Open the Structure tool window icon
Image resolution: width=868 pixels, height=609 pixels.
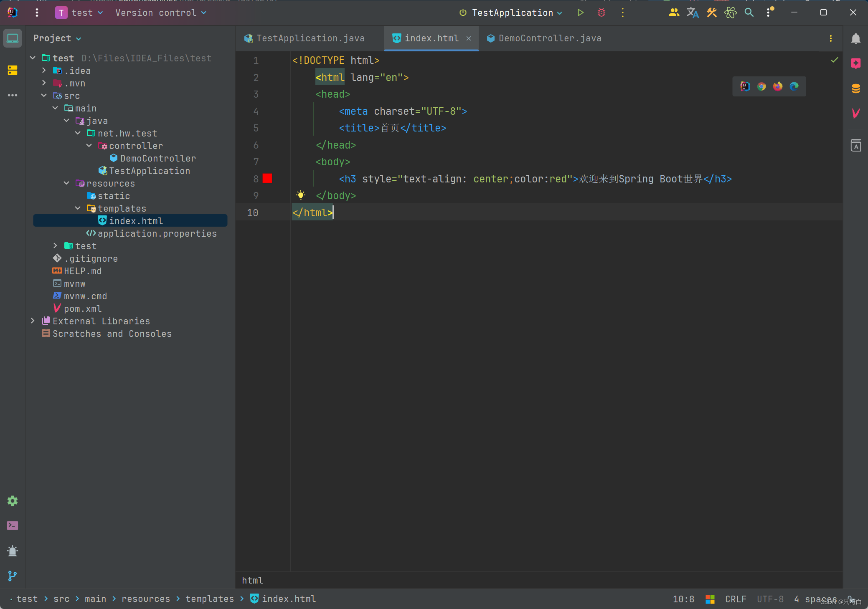click(13, 70)
